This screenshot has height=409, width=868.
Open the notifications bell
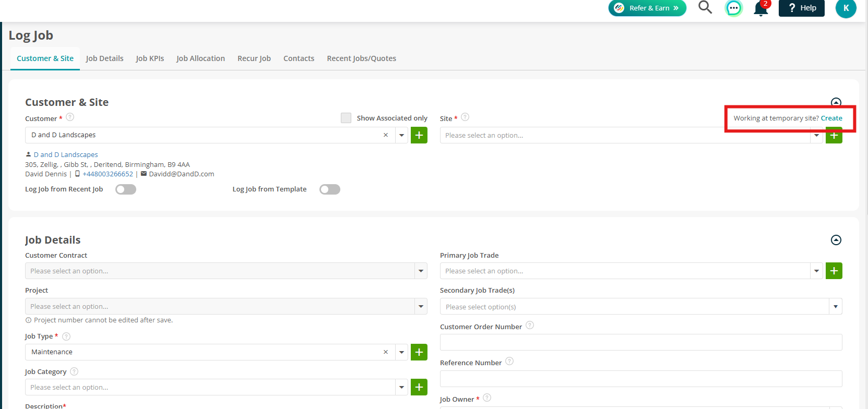point(761,8)
